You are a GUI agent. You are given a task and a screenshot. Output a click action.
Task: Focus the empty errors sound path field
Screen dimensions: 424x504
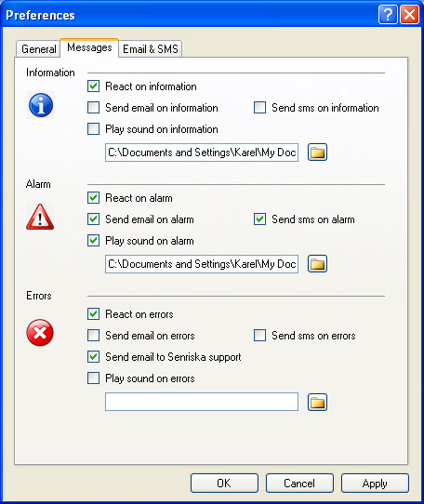coord(202,402)
